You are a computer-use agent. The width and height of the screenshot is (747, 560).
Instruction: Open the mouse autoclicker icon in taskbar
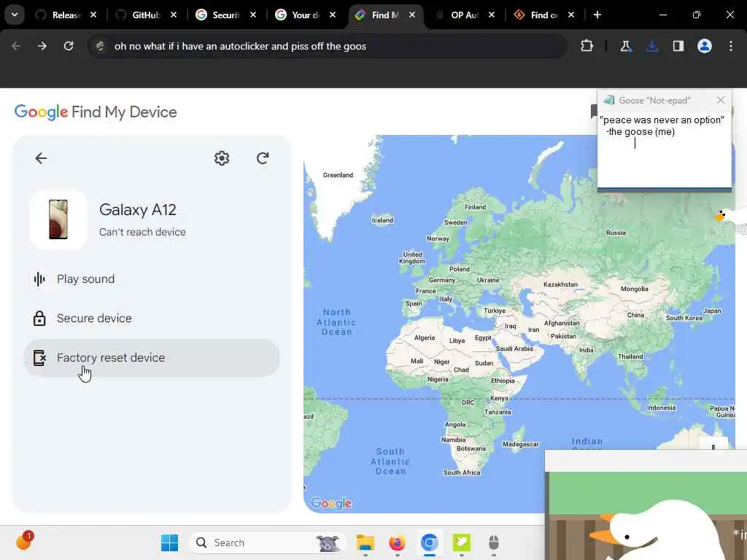(494, 542)
